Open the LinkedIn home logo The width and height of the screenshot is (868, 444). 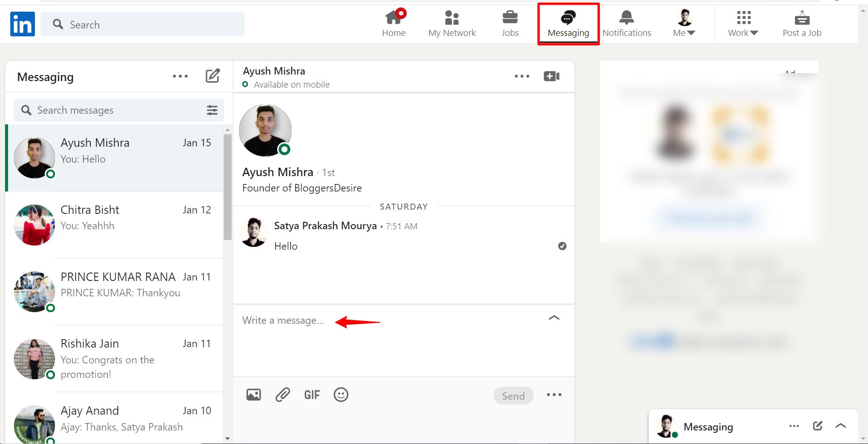point(22,24)
